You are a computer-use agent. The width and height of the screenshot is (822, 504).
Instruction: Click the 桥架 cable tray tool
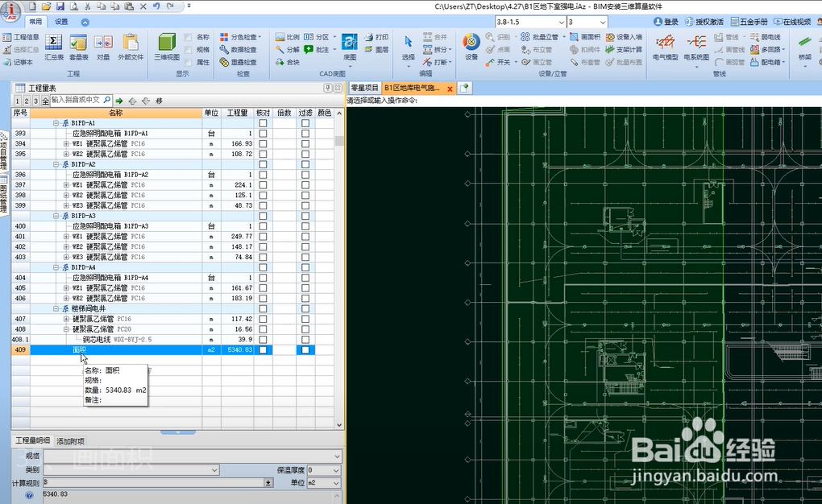coord(805,48)
